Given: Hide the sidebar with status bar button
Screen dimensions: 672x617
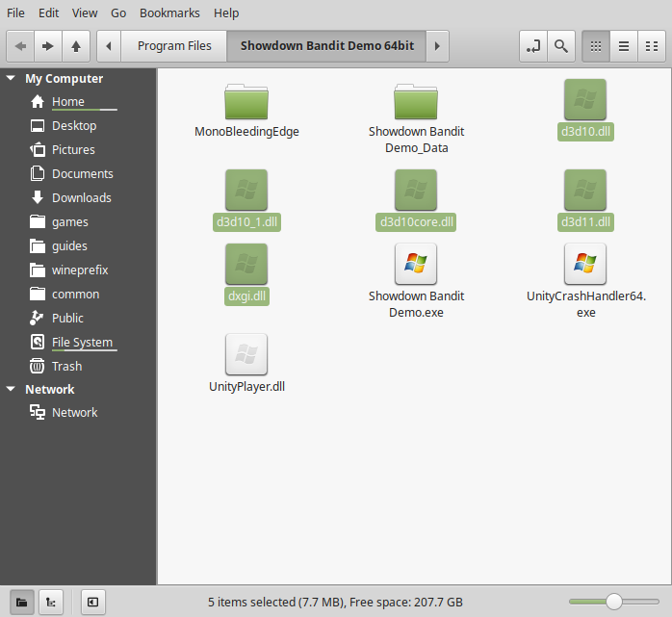Looking at the screenshot, I should coord(93,602).
